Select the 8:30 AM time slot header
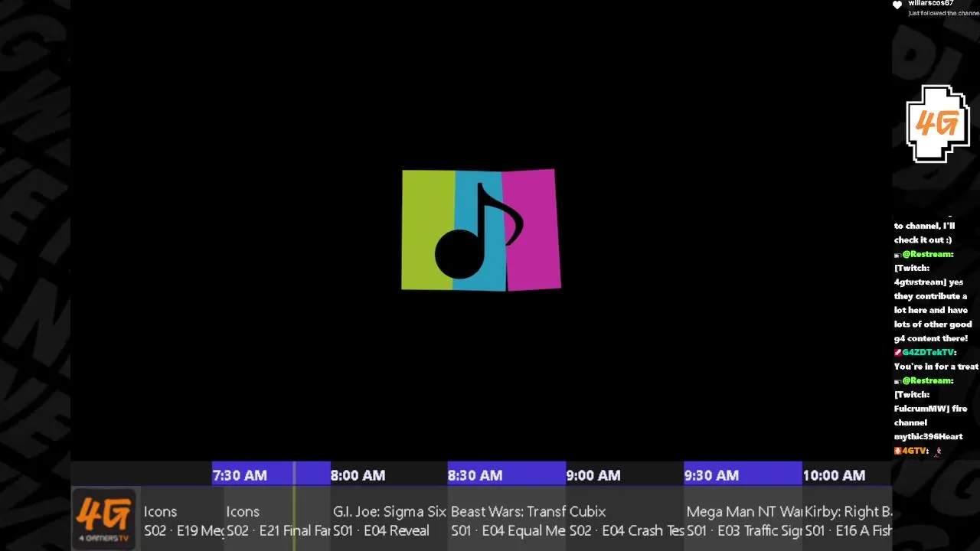The width and height of the screenshot is (980, 551). 507,475
